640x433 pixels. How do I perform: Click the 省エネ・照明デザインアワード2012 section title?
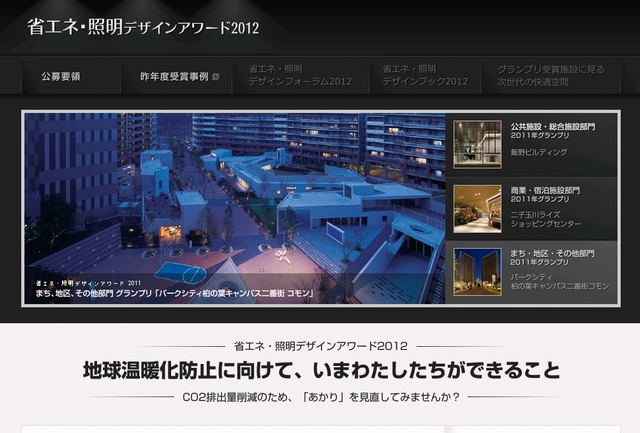click(x=320, y=346)
